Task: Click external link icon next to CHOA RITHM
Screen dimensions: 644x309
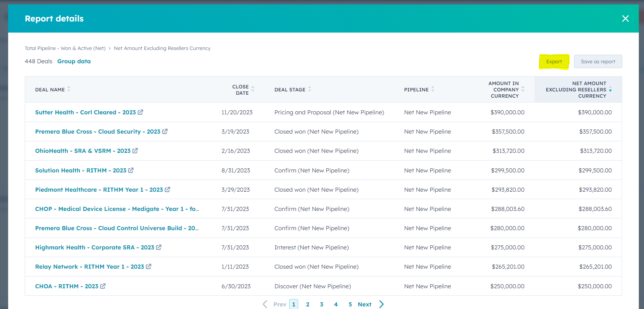Action: point(103,286)
